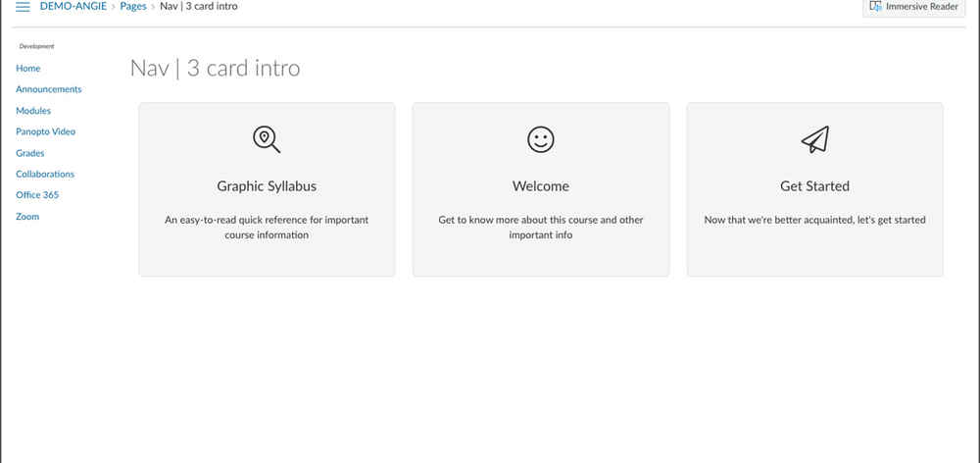Launch the Immersive Reader button
Screen dimensions: 980x463
coord(915,7)
